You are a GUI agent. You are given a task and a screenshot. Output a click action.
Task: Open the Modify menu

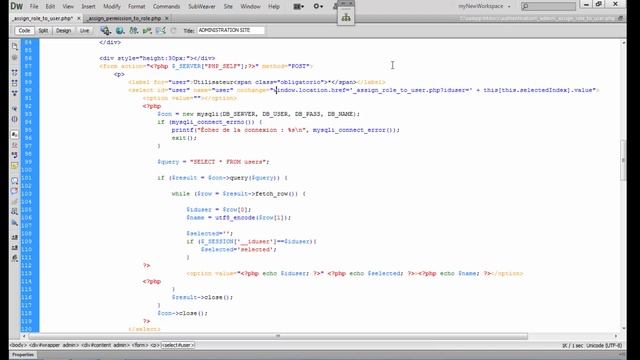(x=112, y=7)
